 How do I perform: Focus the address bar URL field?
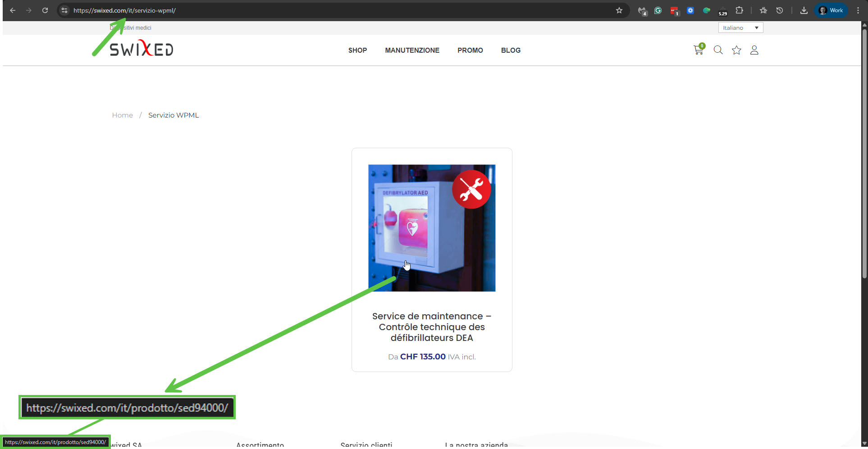coord(343,10)
